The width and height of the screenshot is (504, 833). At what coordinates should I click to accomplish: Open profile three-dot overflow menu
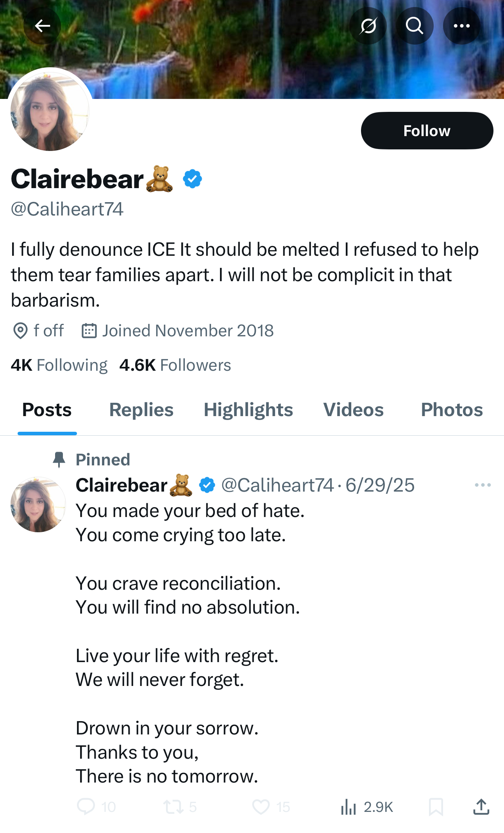(x=461, y=26)
